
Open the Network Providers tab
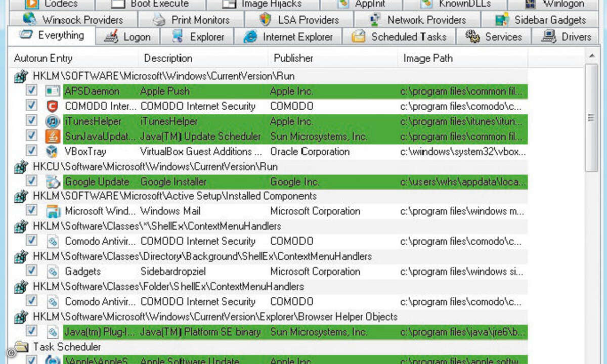click(418, 20)
